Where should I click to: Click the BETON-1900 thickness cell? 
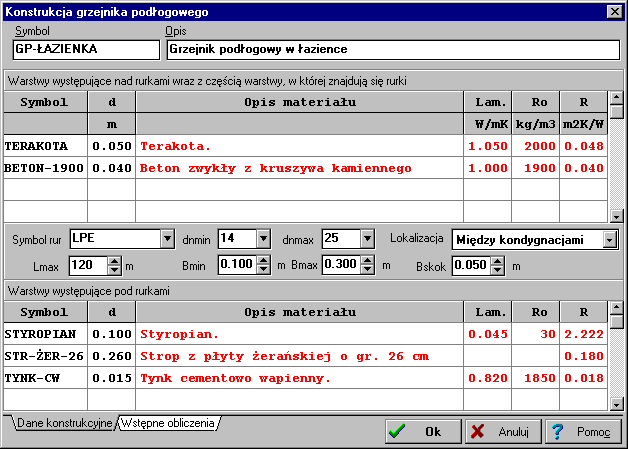click(x=111, y=168)
